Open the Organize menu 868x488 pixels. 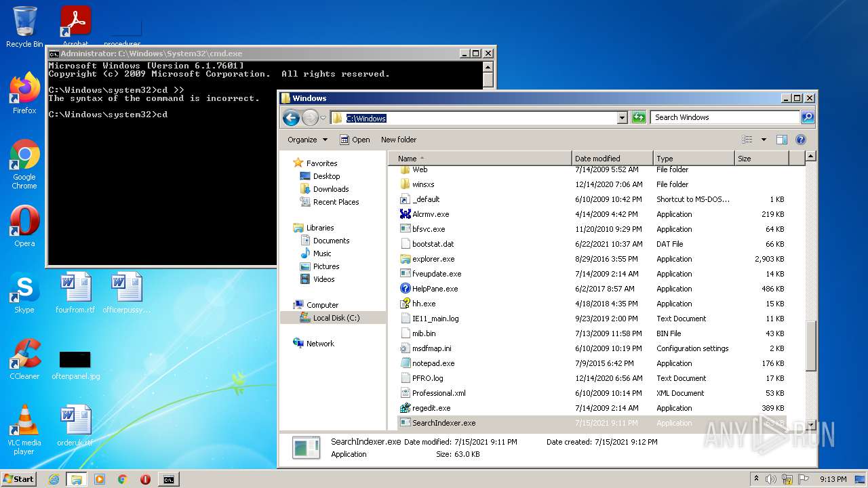pos(307,140)
